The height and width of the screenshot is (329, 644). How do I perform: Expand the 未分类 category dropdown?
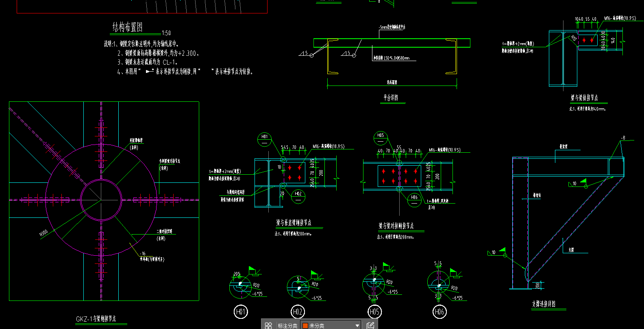357,325
